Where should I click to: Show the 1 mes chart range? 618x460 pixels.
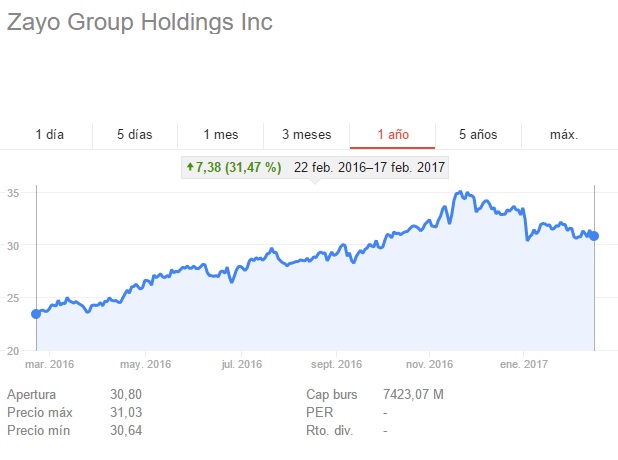click(220, 134)
